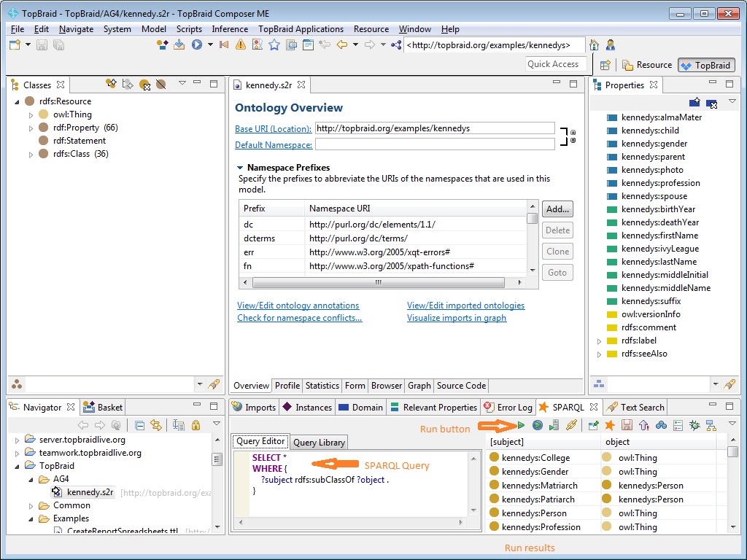Toggle the slashed-circle filter in Classes panel
This screenshot has width=747, height=560.
coord(162,84)
